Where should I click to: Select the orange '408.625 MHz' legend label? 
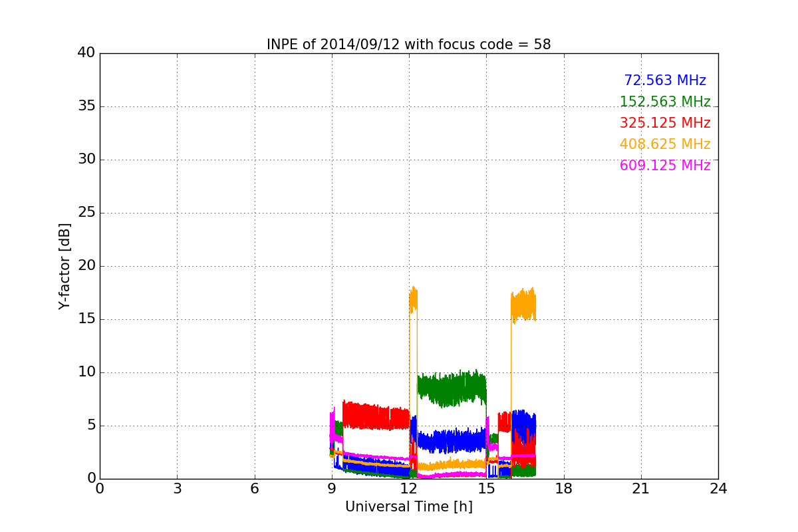pos(665,144)
